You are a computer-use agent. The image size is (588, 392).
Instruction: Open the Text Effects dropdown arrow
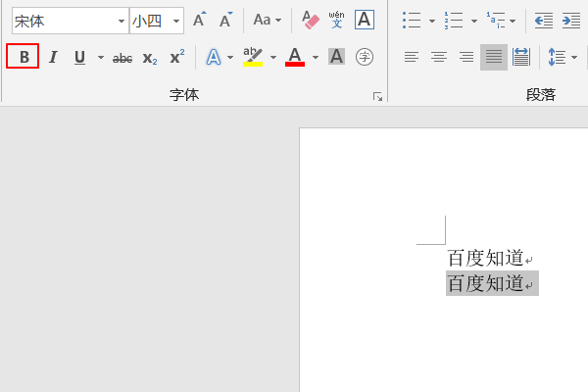(x=230, y=58)
